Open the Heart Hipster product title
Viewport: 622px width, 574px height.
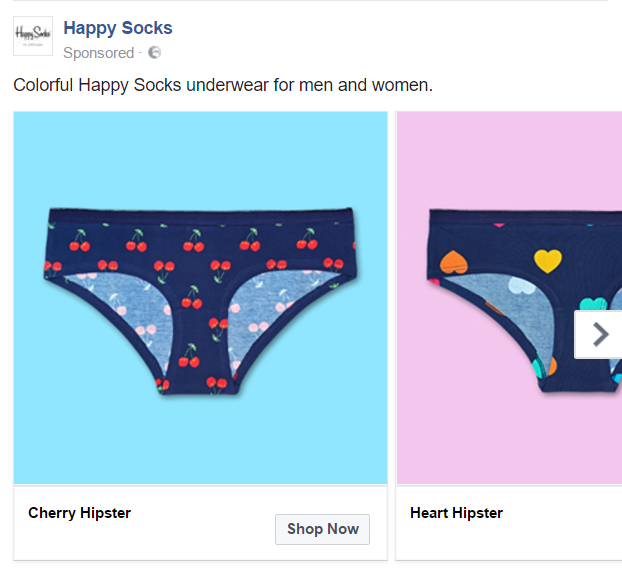[x=456, y=513]
